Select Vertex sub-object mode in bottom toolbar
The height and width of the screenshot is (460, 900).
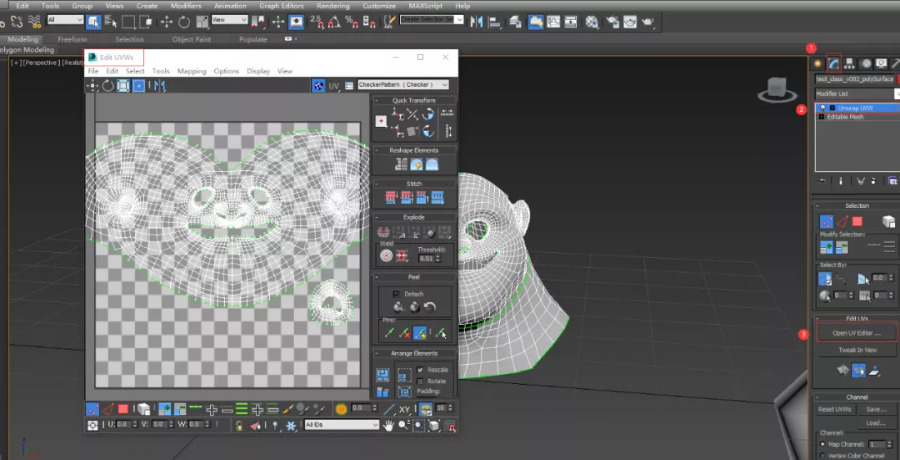[x=93, y=409]
